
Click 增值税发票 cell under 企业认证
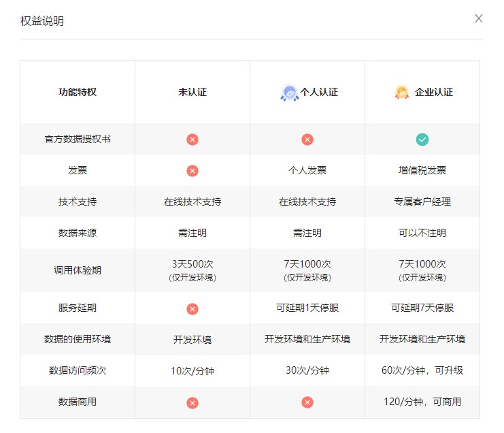click(x=422, y=171)
